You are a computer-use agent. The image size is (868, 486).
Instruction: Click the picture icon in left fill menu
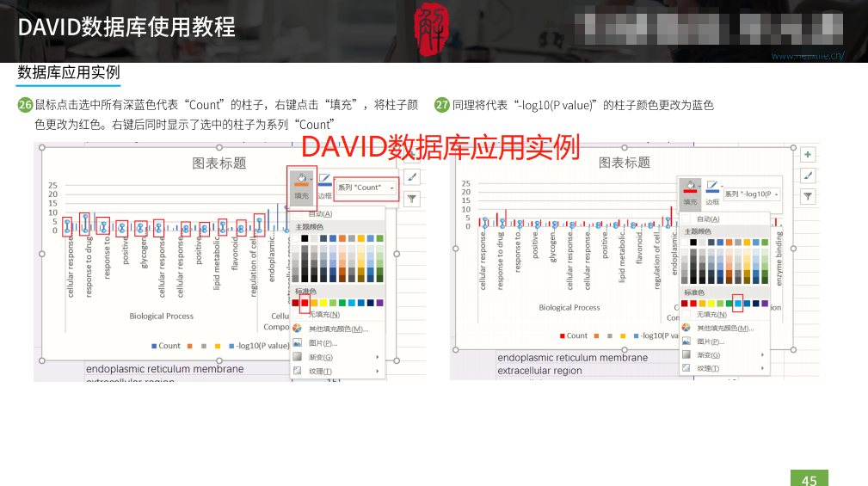298,342
